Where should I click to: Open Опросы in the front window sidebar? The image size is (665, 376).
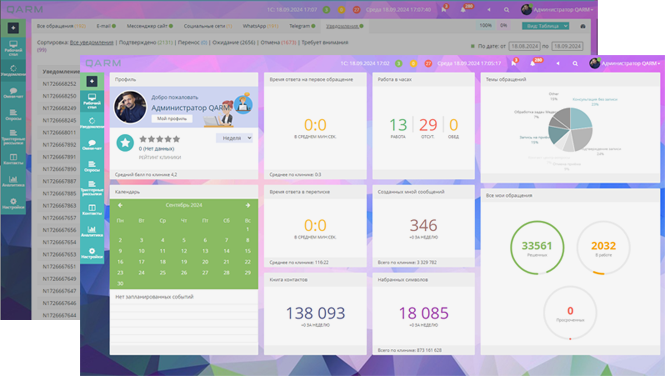(x=92, y=166)
